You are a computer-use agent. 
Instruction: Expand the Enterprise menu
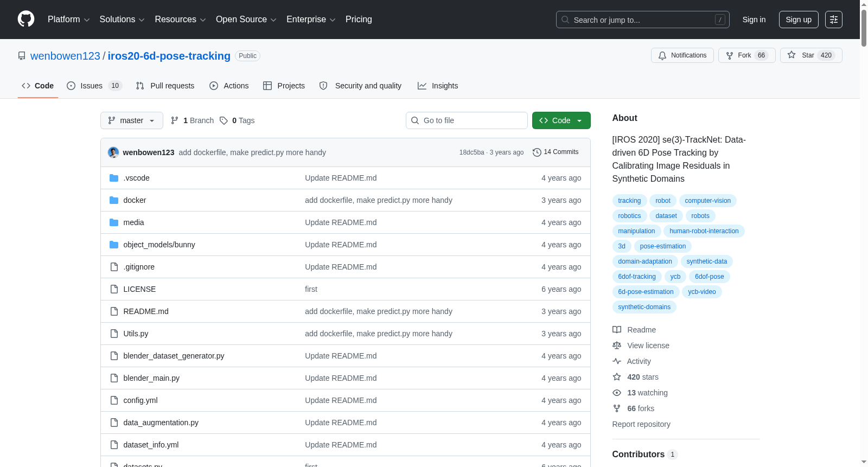pyautogui.click(x=311, y=20)
